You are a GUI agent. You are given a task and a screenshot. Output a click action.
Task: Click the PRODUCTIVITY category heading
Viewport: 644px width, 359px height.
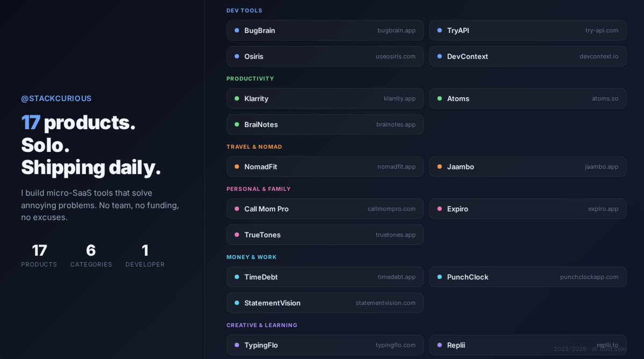[250, 79]
